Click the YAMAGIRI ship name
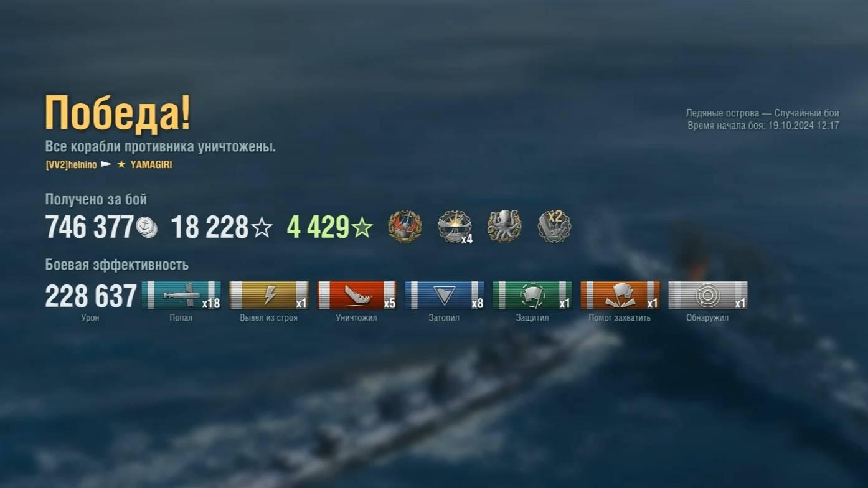The image size is (868, 488). click(x=151, y=165)
